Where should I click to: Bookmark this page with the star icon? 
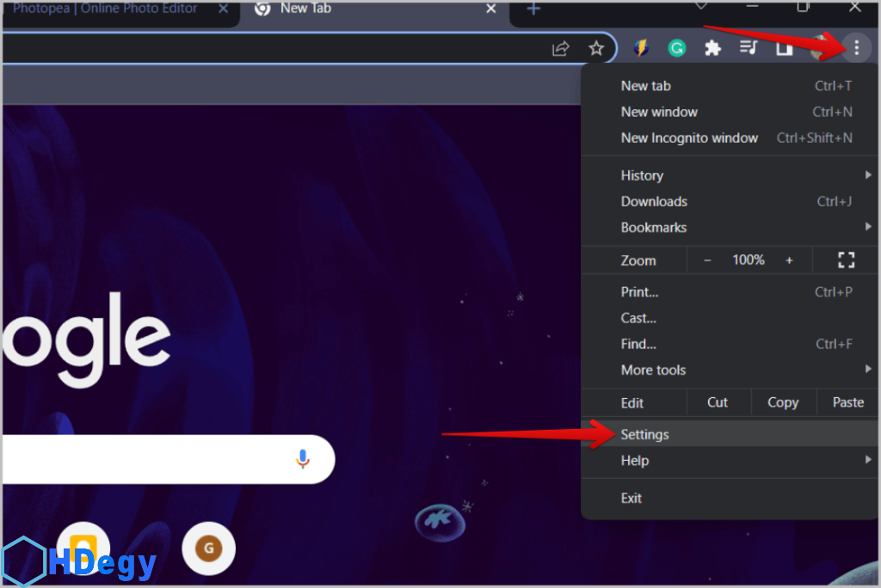[x=595, y=48]
